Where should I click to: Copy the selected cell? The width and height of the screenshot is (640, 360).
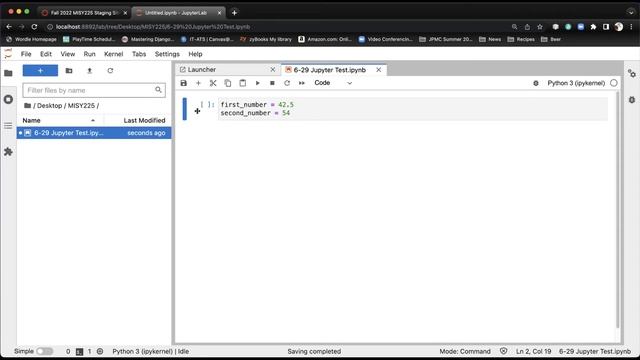pos(228,83)
